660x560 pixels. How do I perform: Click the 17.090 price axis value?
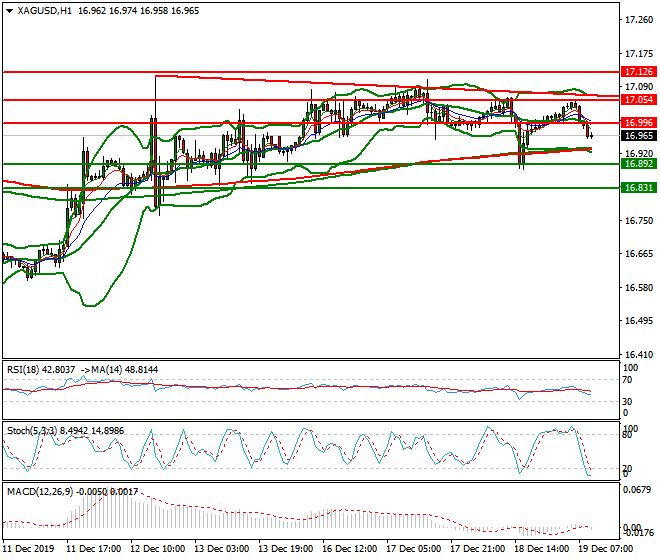point(639,87)
